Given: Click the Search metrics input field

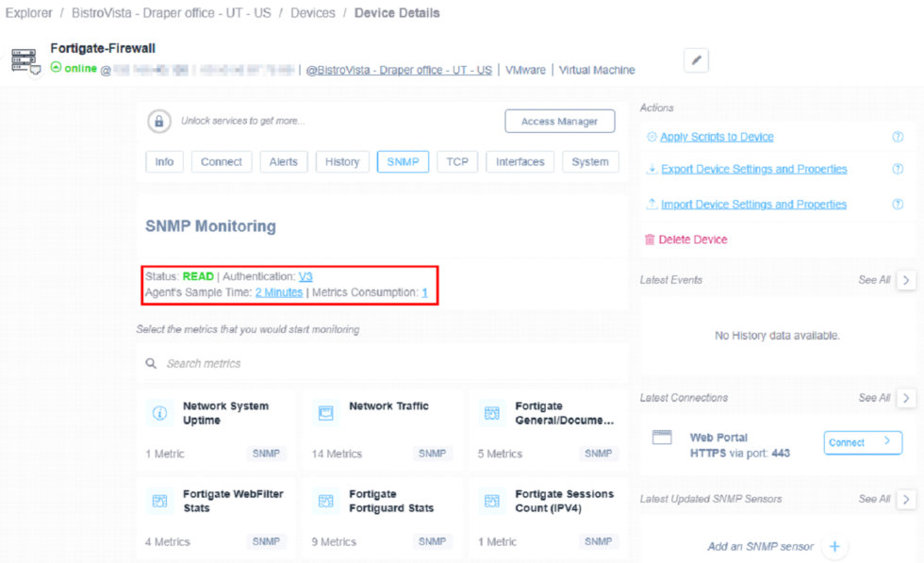Looking at the screenshot, I should (382, 363).
